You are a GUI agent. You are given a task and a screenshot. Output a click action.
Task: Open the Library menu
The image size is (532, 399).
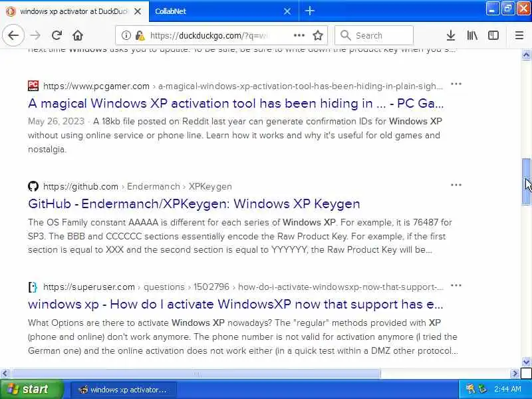472,35
